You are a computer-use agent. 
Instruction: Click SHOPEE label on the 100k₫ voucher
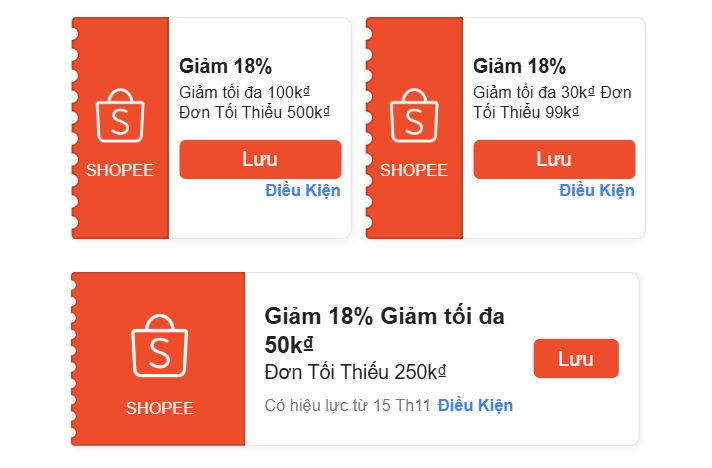click(x=120, y=170)
